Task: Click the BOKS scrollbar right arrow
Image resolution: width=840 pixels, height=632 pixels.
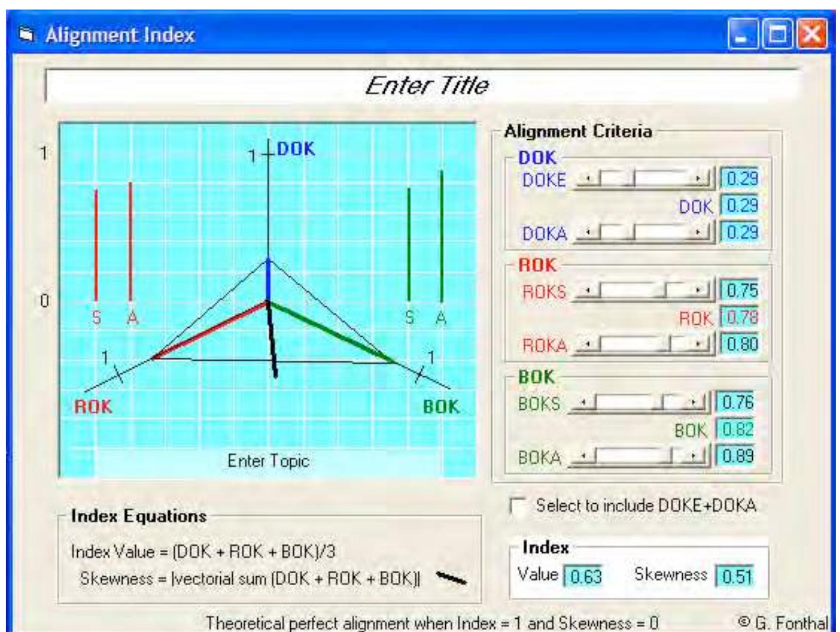Action: pos(694,403)
